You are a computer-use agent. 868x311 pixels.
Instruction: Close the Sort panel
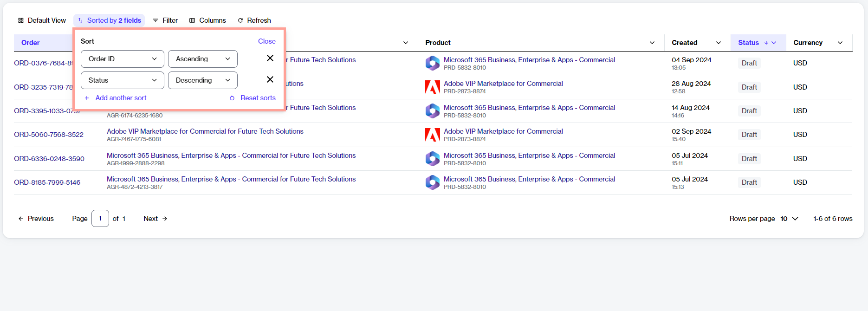tap(266, 41)
